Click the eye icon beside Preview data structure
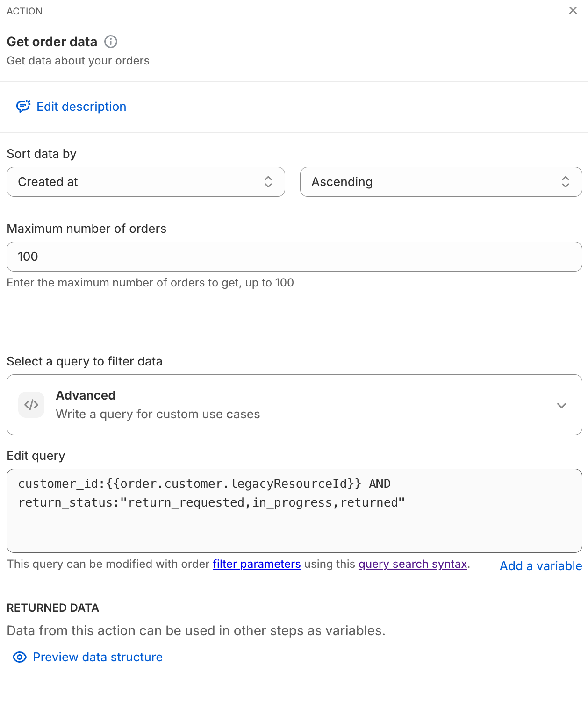 point(20,657)
